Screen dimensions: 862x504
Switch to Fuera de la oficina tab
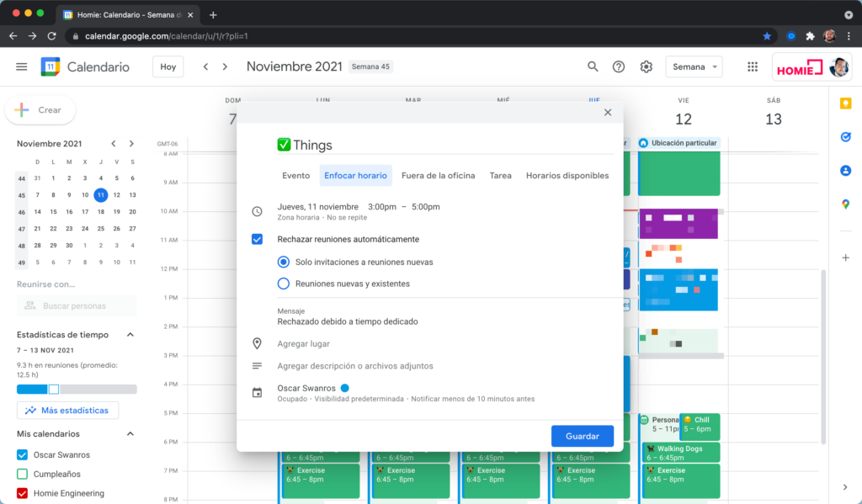pyautogui.click(x=438, y=175)
